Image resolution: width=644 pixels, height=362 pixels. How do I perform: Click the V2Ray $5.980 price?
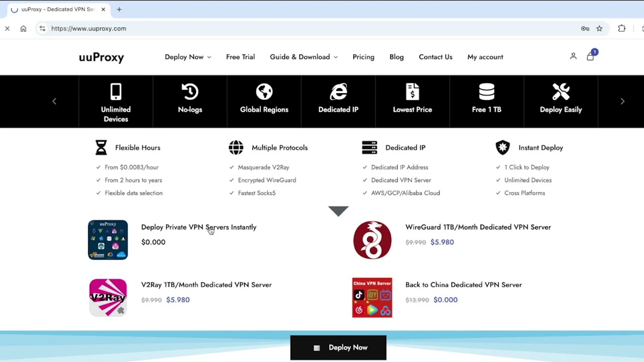(178, 300)
